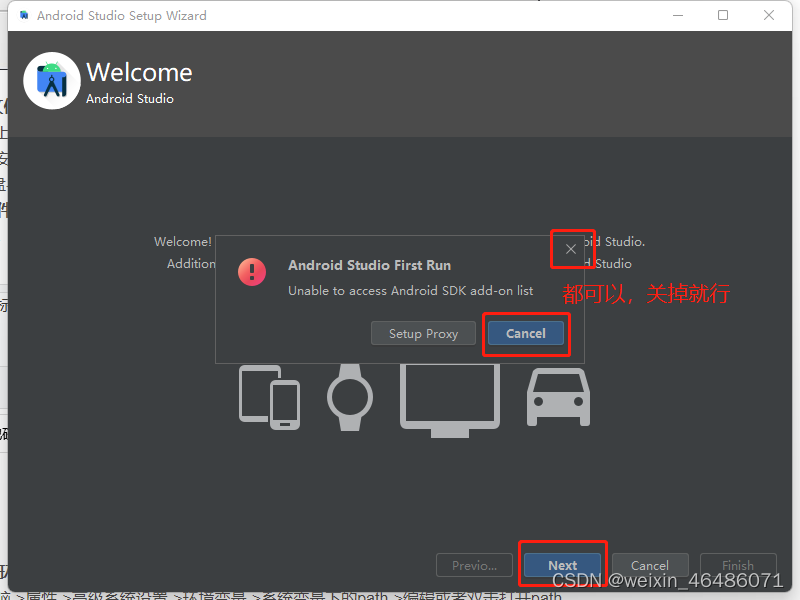Dismiss the First Run dialog with its X
Image resolution: width=800 pixels, height=600 pixels.
pos(572,249)
